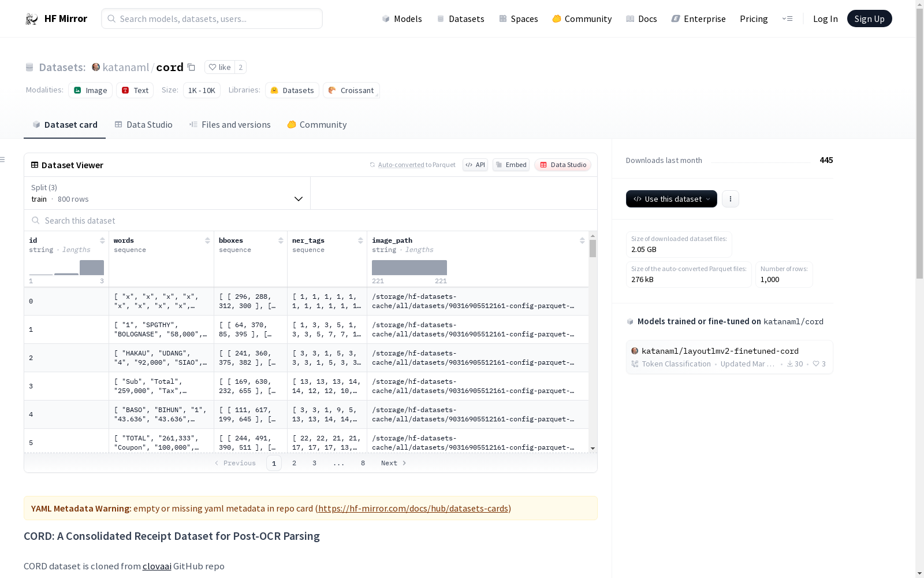This screenshot has height=578, width=924.
Task: Go to page 2 of the dataset
Action: click(295, 463)
